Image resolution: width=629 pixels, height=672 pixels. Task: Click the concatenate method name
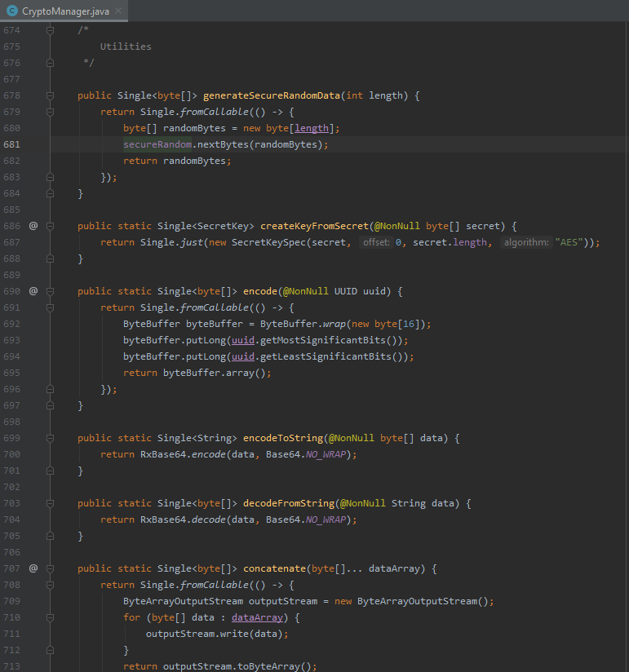point(274,568)
